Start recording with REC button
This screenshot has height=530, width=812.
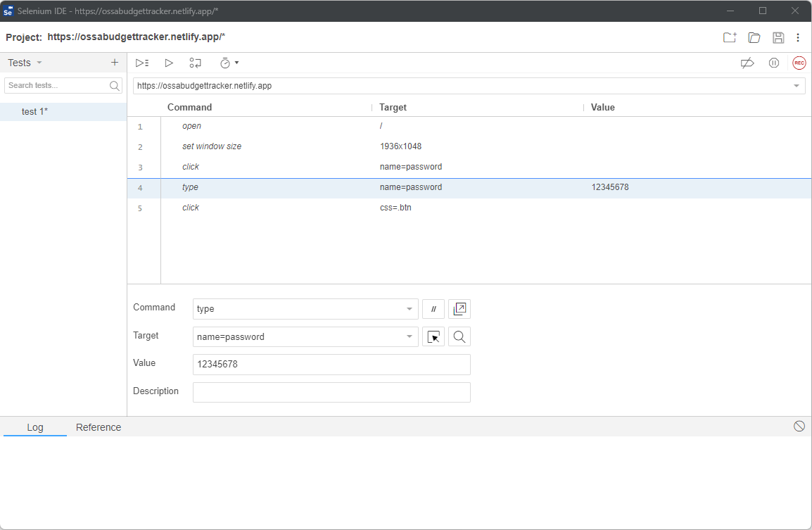799,63
